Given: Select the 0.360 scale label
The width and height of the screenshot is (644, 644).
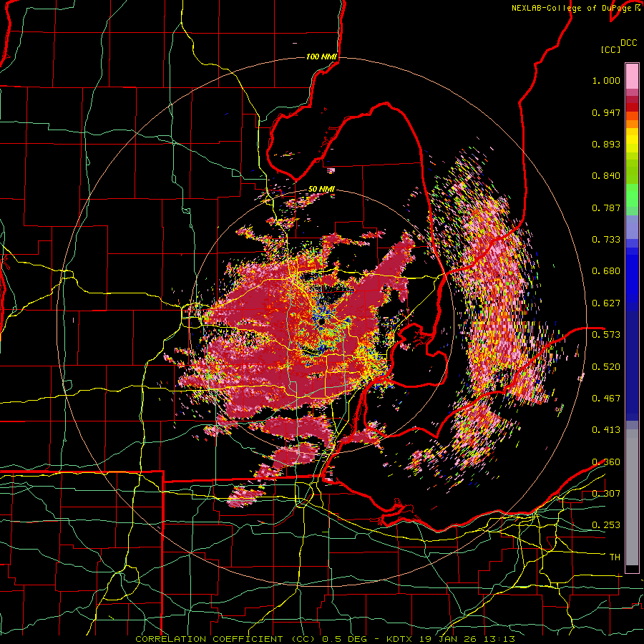Looking at the screenshot, I should coord(606,462).
